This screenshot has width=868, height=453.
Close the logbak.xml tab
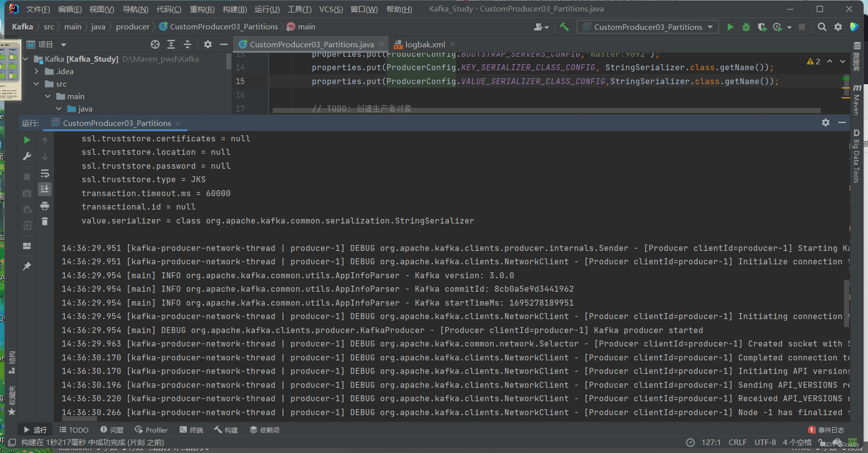pyautogui.click(x=453, y=44)
